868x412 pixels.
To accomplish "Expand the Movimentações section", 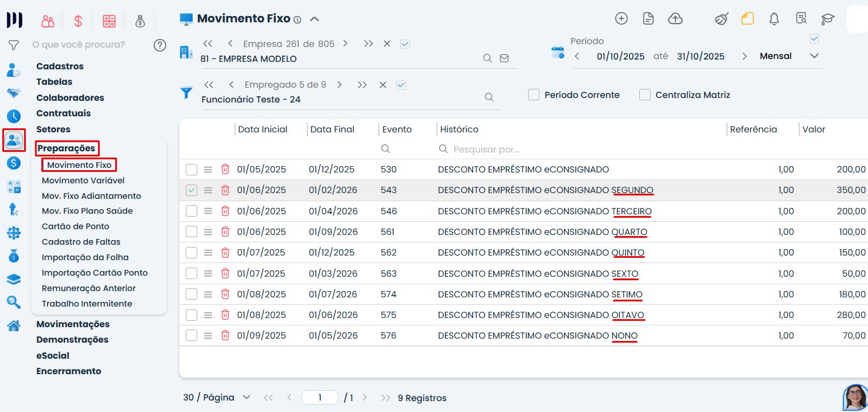I will pos(73,324).
